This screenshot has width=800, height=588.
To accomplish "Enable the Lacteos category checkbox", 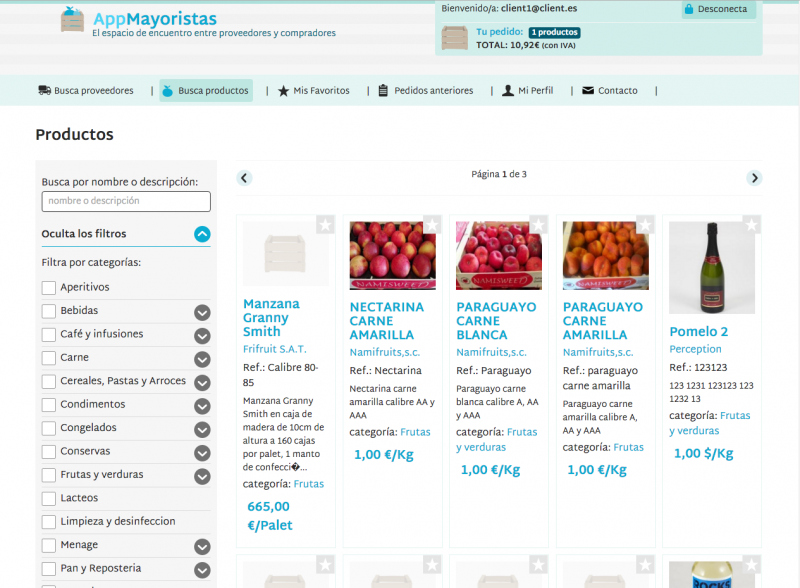I will [x=49, y=498].
